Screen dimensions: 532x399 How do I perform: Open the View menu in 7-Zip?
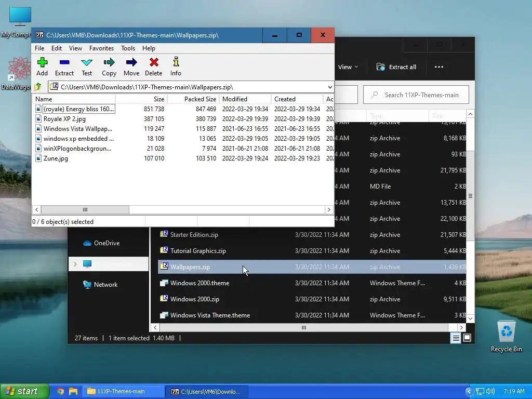coord(75,48)
